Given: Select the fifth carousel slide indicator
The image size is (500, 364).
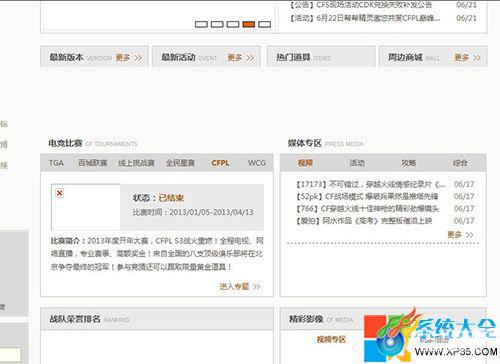Looking at the screenshot, I should [265, 24].
